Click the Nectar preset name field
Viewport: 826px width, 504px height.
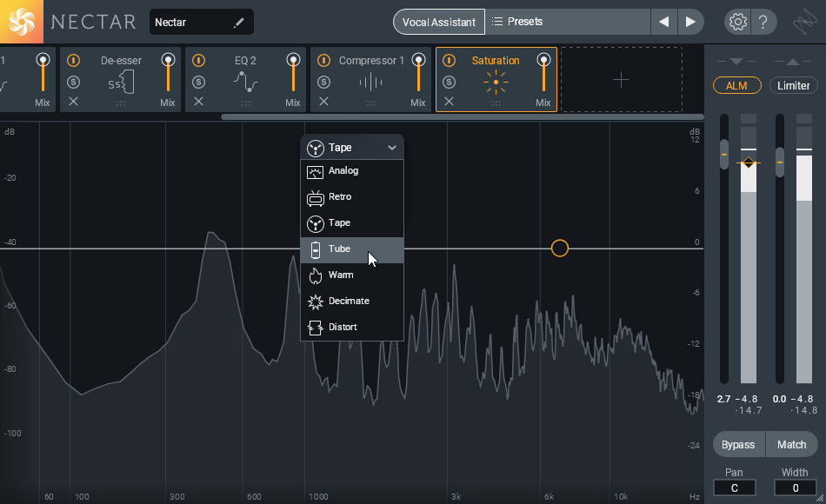(201, 22)
